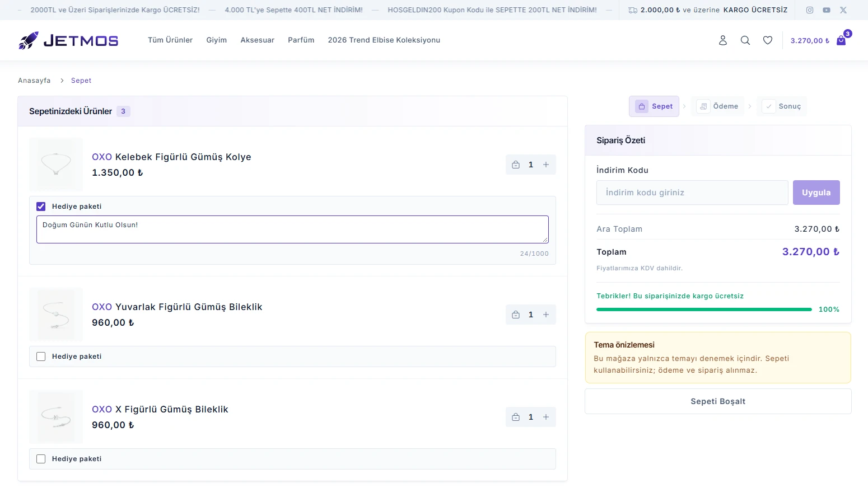868x502 pixels.
Task: Go to Anasayfa breadcrumb link
Action: click(34, 81)
